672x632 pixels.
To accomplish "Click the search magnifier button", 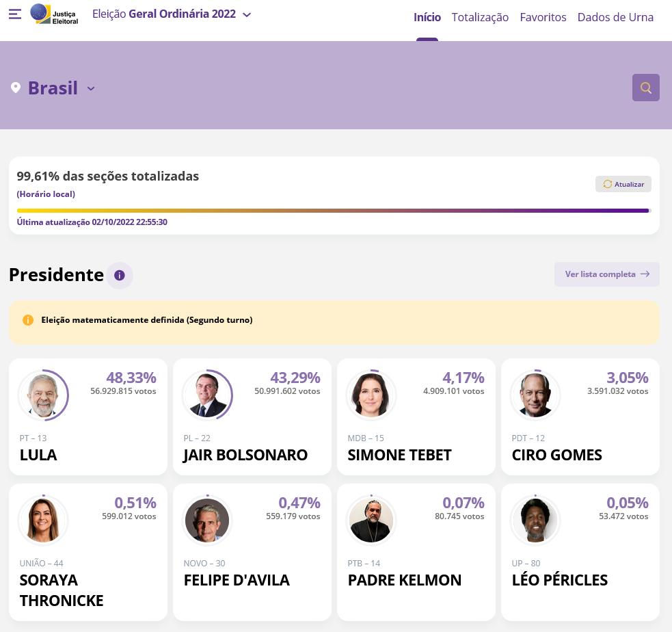I will (x=646, y=88).
